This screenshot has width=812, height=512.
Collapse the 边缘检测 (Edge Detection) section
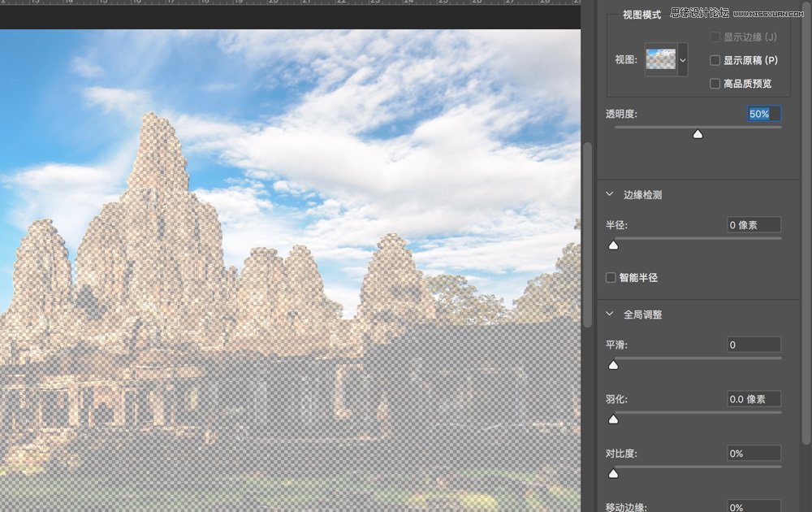608,194
